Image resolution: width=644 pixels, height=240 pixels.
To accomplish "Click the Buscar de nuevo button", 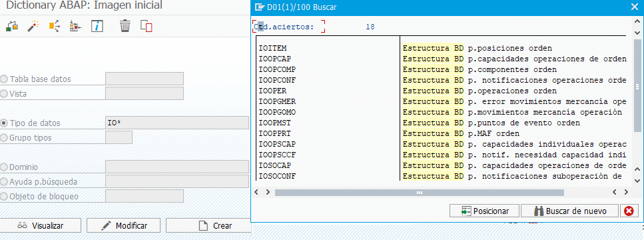I will [x=569, y=211].
